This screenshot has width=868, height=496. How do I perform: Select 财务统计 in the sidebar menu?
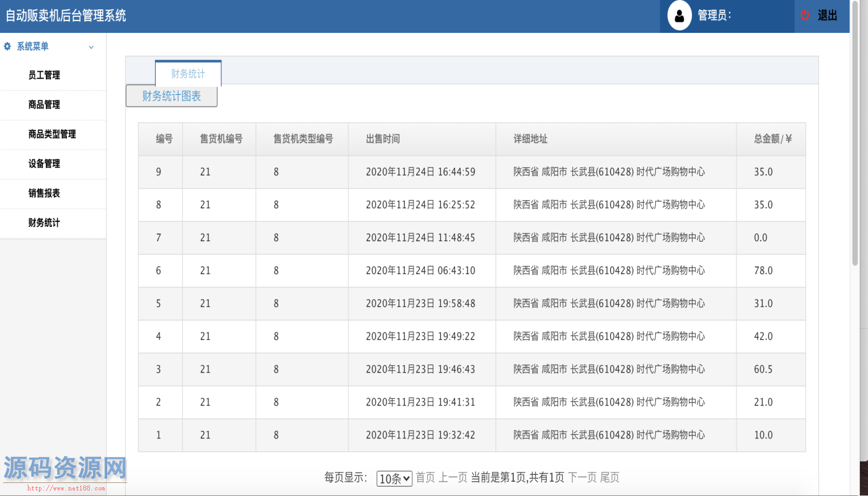(x=44, y=223)
